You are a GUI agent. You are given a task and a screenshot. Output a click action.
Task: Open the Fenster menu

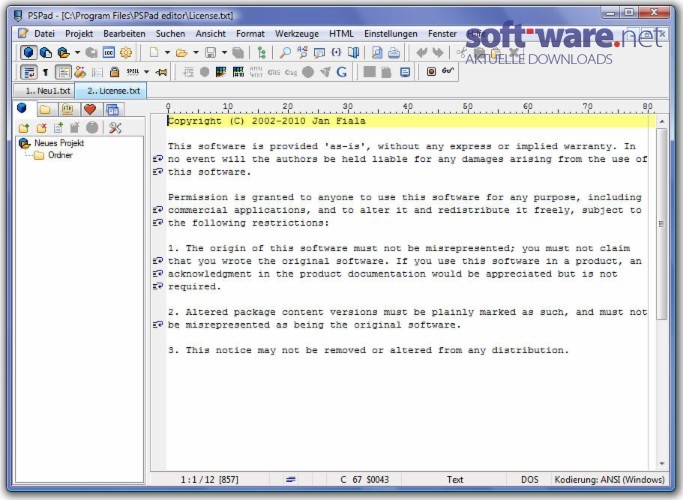tap(442, 34)
